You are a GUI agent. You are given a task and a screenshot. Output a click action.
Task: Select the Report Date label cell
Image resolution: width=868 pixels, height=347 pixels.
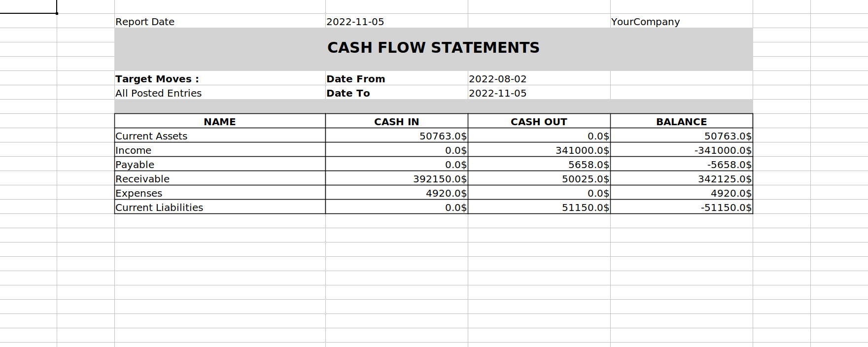[220, 21]
